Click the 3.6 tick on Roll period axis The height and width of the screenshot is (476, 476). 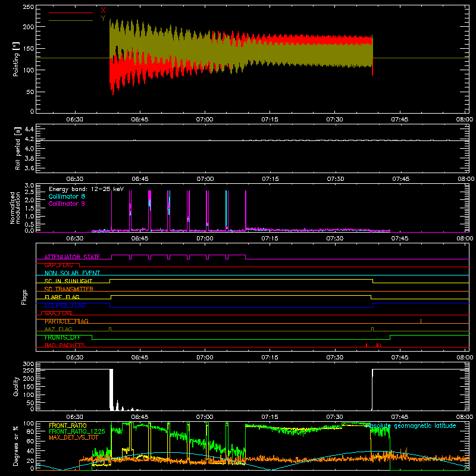pyautogui.click(x=29, y=168)
